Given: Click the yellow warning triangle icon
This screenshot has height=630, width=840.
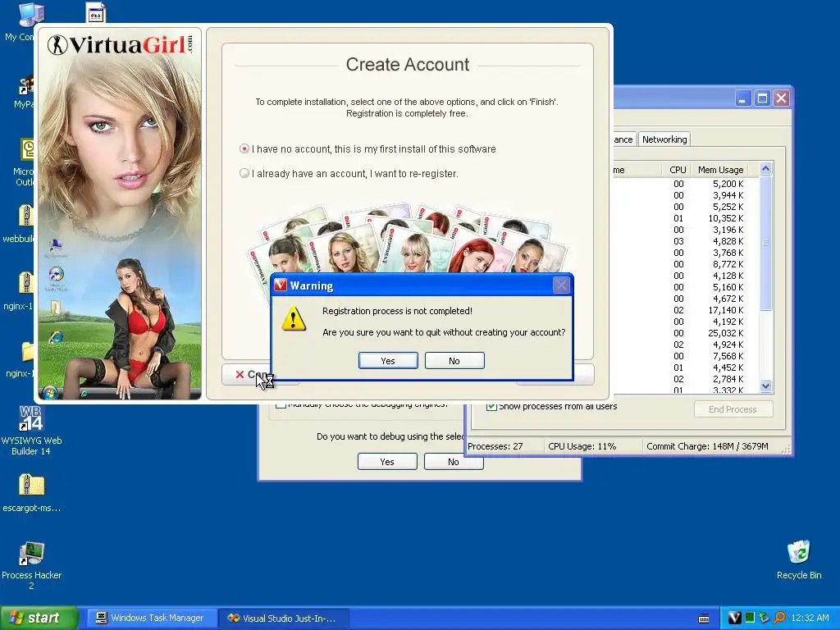Looking at the screenshot, I should [x=294, y=318].
